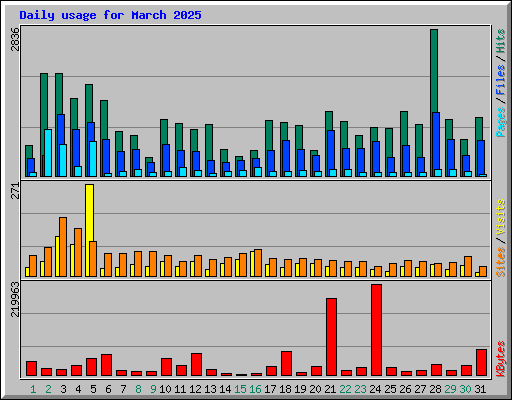Click the day 18 x-axis label
This screenshot has height=400, width=512.
coord(285,389)
